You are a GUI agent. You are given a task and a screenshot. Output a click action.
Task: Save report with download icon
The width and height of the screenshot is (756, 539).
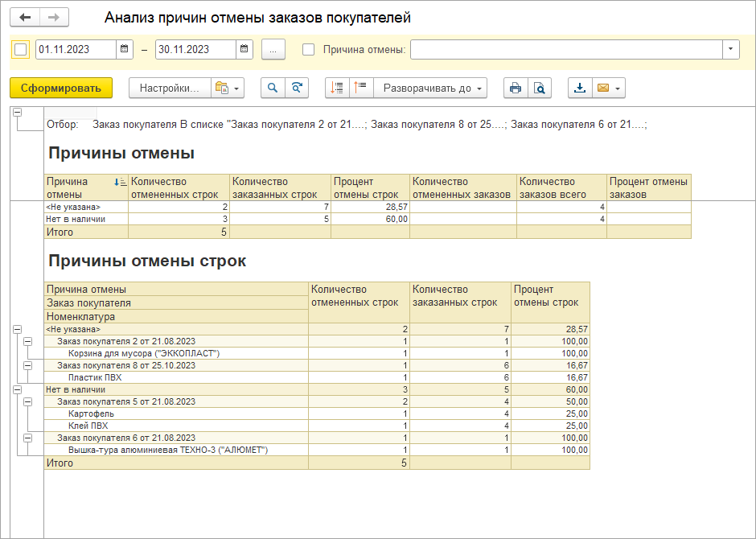580,88
